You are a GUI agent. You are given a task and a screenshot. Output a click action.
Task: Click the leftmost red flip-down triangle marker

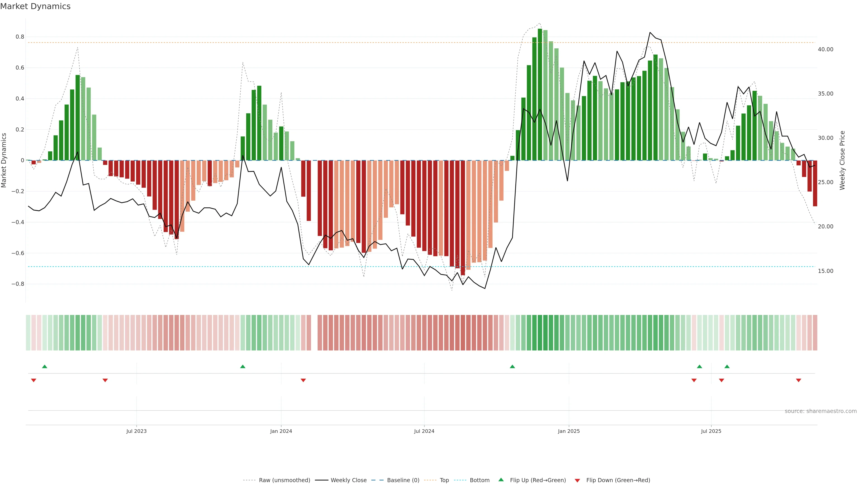(x=33, y=380)
